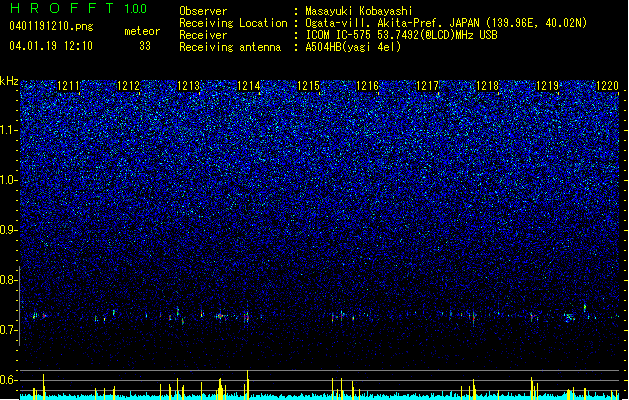The image size is (629, 400).
Task: Click the 1211 time marker
Action: pos(69,86)
